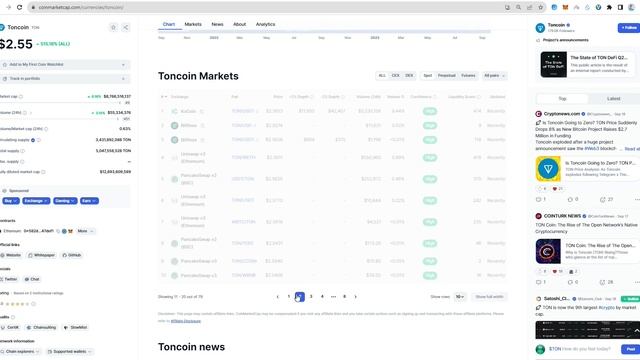Viewport: 640px width, 360px height.
Task: Open the All pairs dropdown
Action: click(494, 76)
